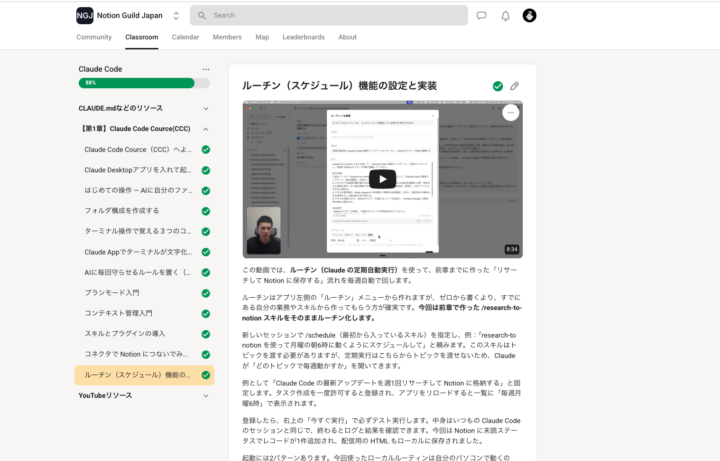Open lesson Claude Desktopアプリを入れて起...

click(x=138, y=170)
